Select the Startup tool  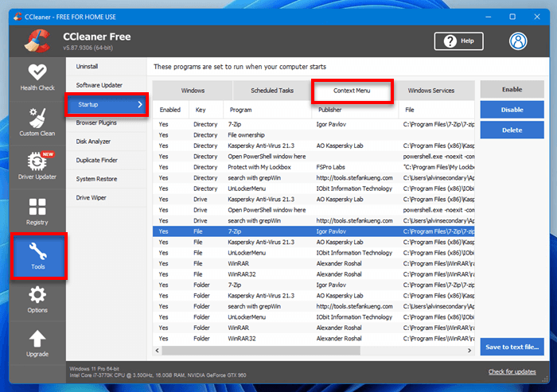point(107,104)
